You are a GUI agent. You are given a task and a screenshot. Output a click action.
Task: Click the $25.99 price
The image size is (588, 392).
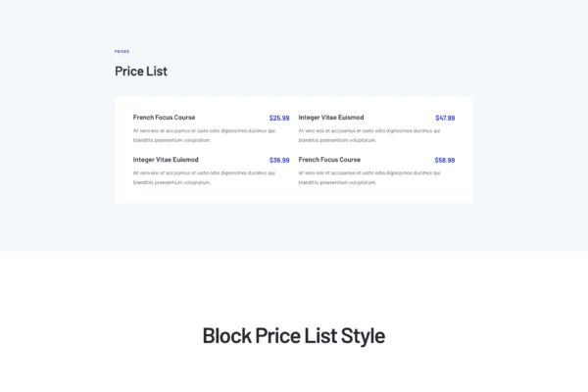coord(279,118)
